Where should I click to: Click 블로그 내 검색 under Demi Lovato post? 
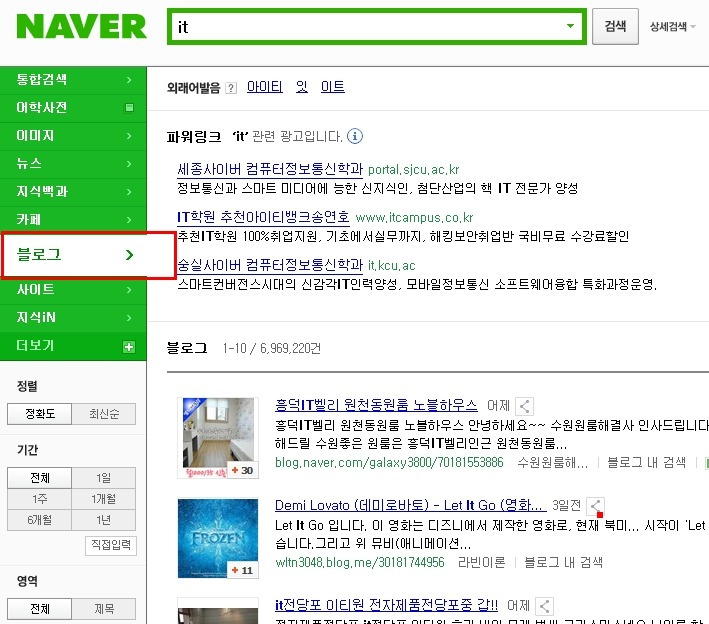563,563
